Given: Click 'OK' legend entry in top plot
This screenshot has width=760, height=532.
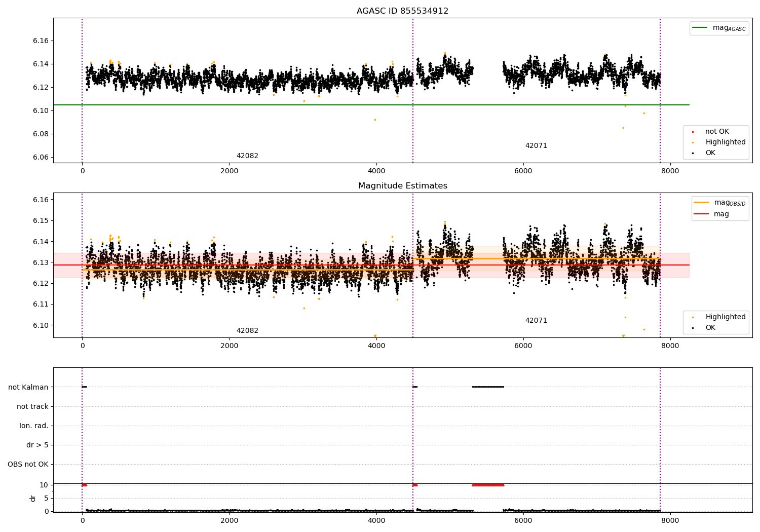Looking at the screenshot, I should [710, 153].
